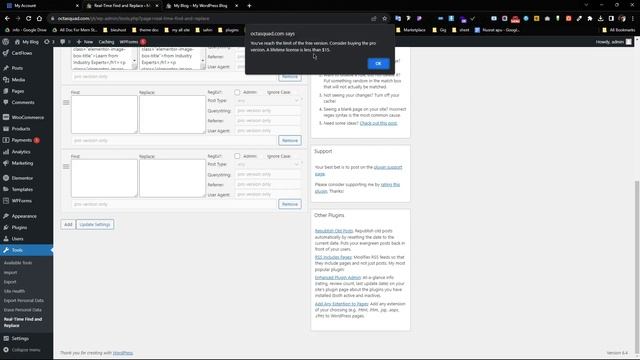Open the RSS Includes Pages plugin link
This screenshot has height=360, width=640.
(333, 257)
